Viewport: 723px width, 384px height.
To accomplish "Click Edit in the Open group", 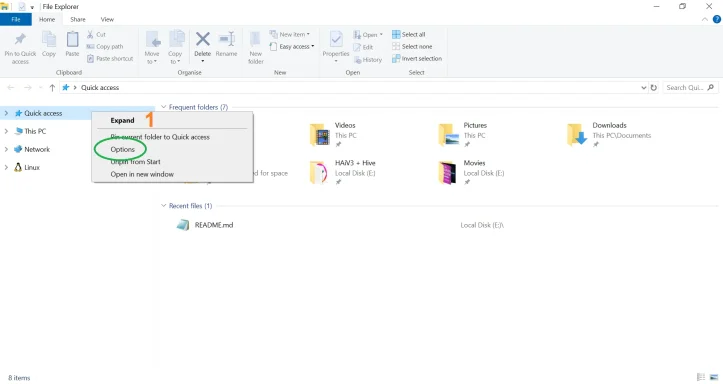I will click(363, 47).
